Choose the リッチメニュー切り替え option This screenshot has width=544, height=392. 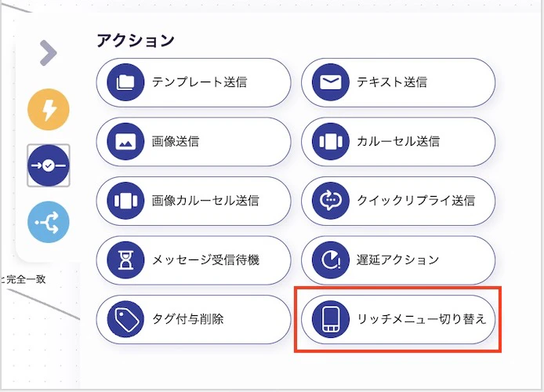398,320
